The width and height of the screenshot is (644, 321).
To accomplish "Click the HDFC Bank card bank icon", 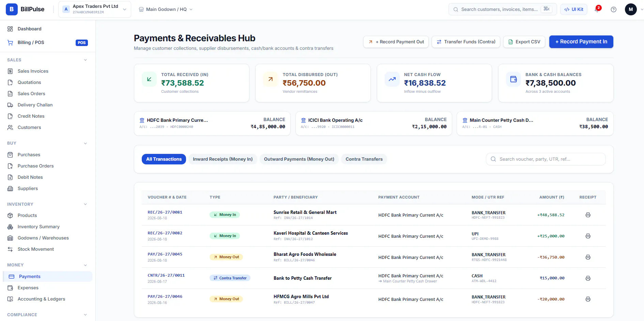I will (x=142, y=120).
